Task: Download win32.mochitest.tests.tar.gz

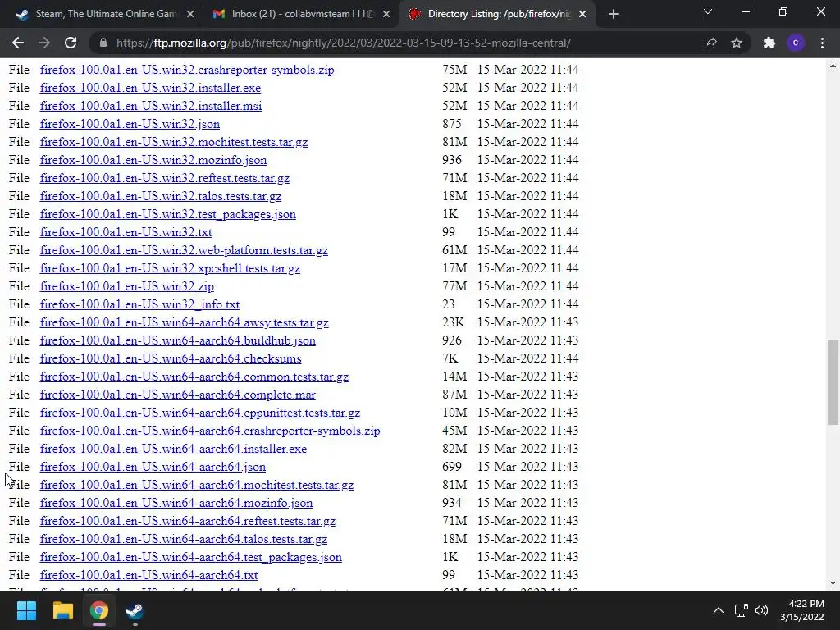Action: pos(174,142)
